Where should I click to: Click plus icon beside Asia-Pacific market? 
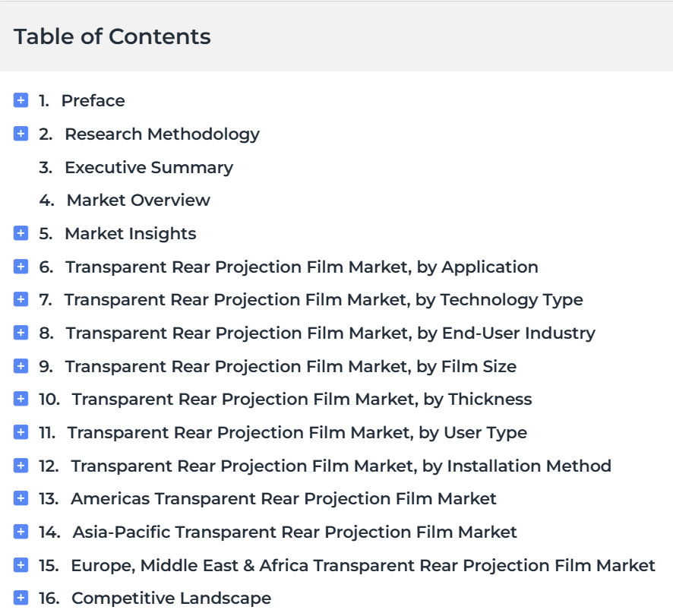21,532
